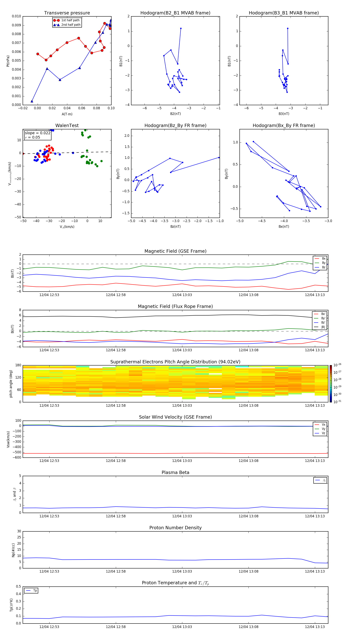Click the "A(T·m)" x-axis label
The height and width of the screenshot is (644, 351).
coord(67,114)
